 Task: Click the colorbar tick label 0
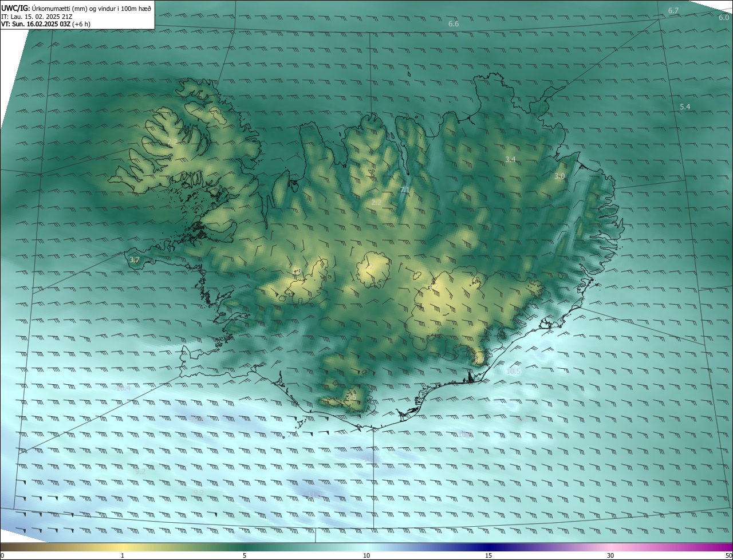2,556
